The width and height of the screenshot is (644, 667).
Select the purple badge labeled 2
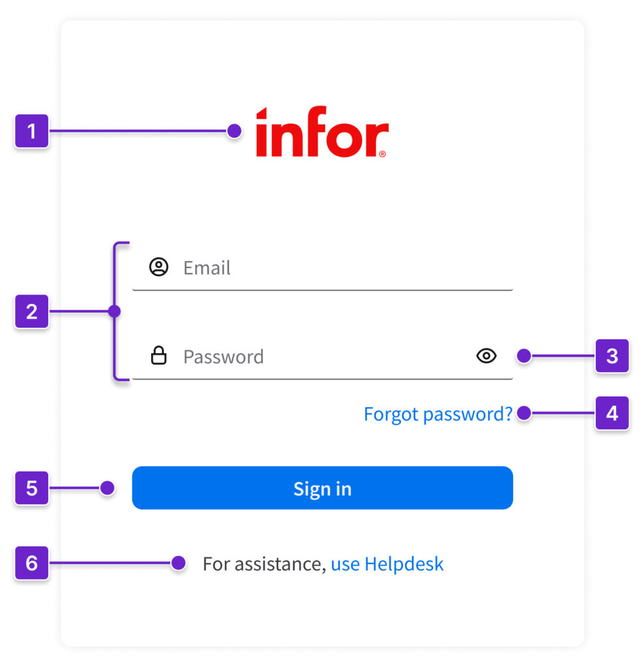coord(32,311)
